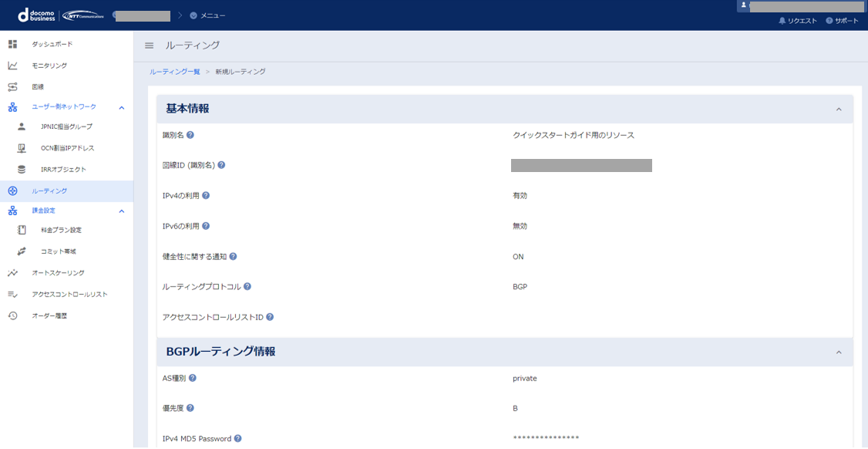Click help icon next to ルーティングプロトコル

pyautogui.click(x=247, y=286)
